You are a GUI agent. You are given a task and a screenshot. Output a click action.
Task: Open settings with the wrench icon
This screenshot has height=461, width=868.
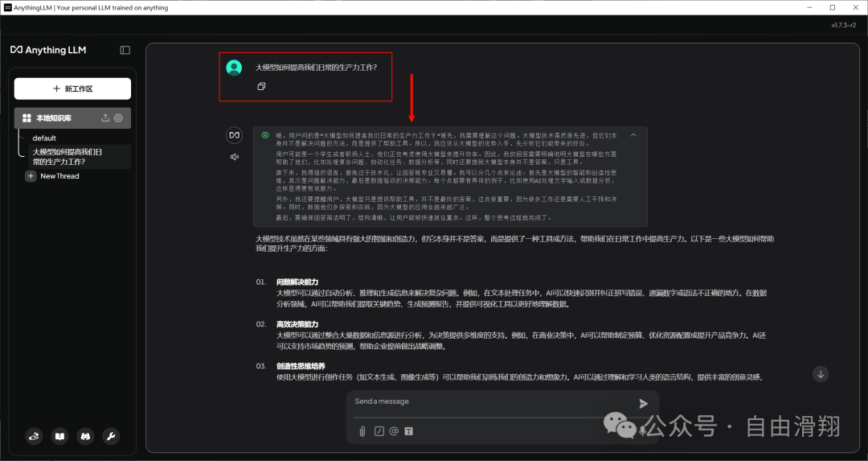[111, 437]
